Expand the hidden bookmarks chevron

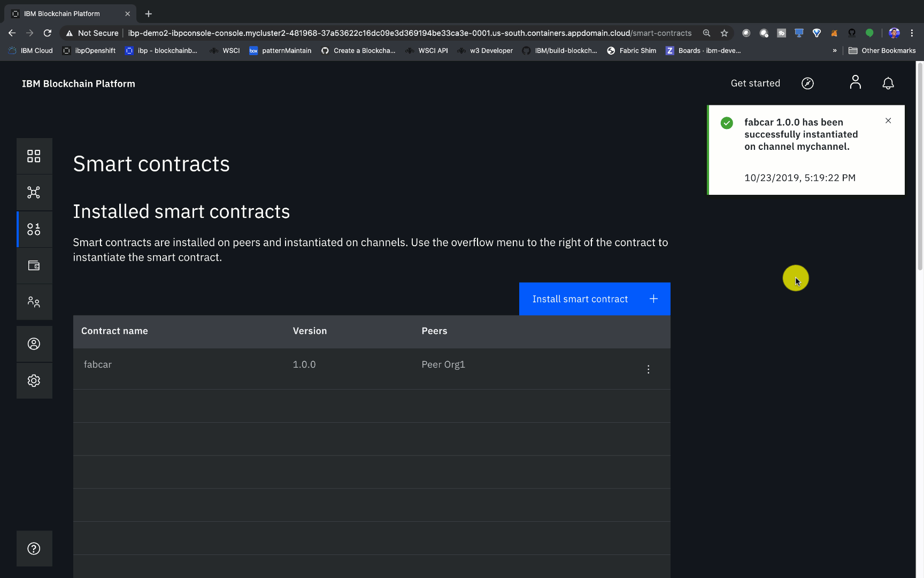pyautogui.click(x=835, y=51)
